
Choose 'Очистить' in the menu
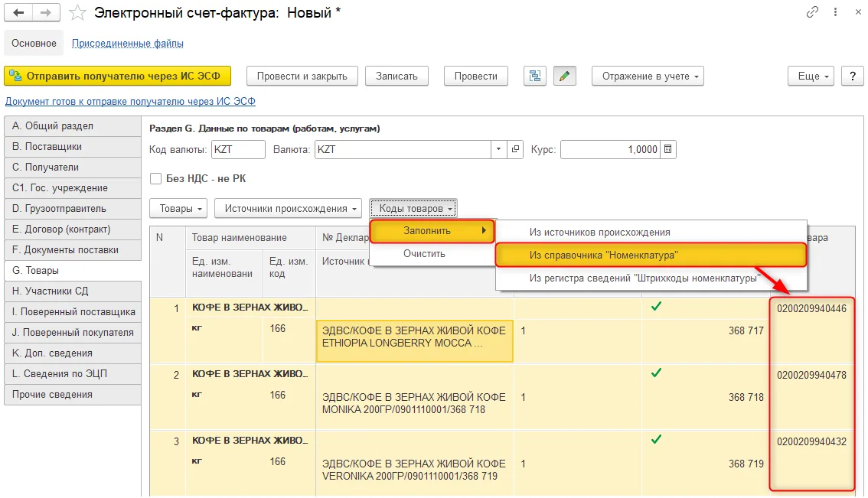[x=432, y=254]
